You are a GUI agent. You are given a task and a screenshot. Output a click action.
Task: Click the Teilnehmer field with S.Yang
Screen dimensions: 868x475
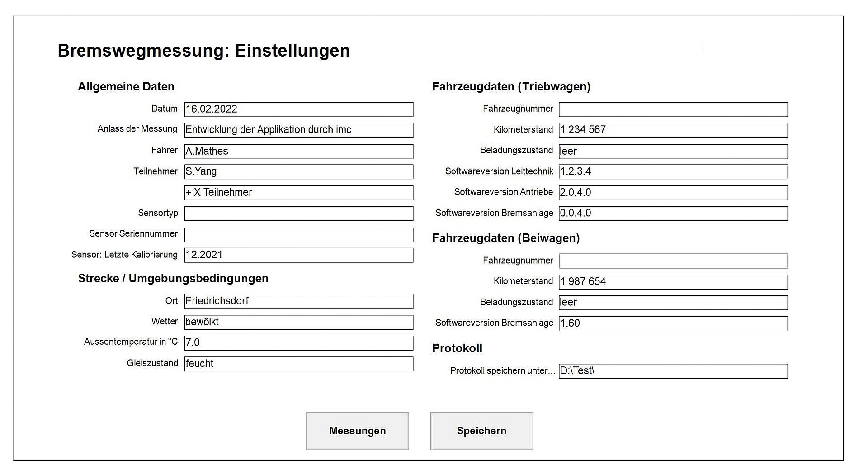(298, 171)
